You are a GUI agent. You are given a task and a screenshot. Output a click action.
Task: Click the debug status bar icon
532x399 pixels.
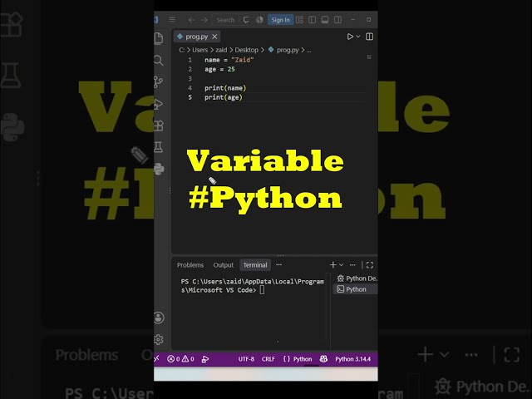point(205,359)
